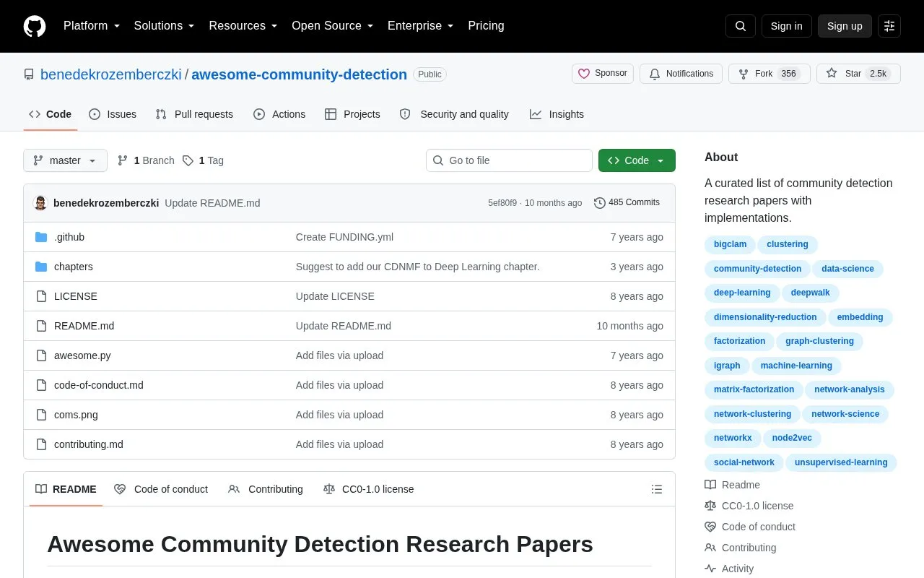Click the commit history clock icon
This screenshot has height=578, width=924.
[x=599, y=203]
